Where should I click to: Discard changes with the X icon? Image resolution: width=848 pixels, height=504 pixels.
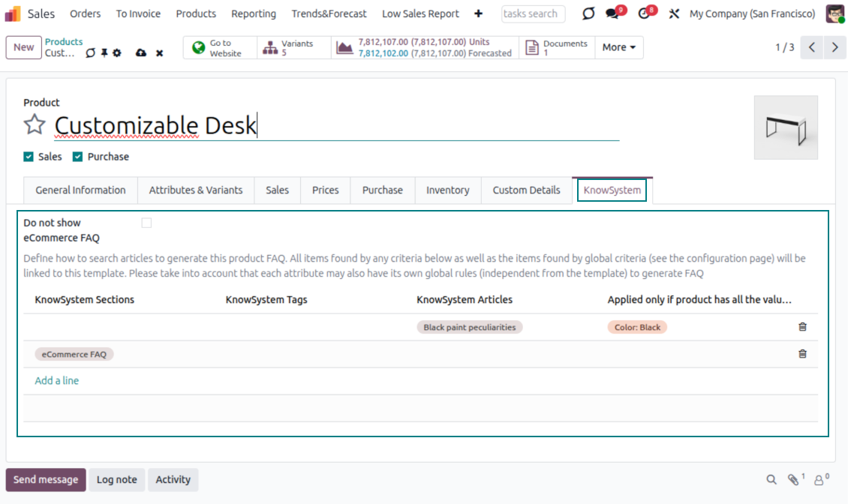click(x=160, y=53)
